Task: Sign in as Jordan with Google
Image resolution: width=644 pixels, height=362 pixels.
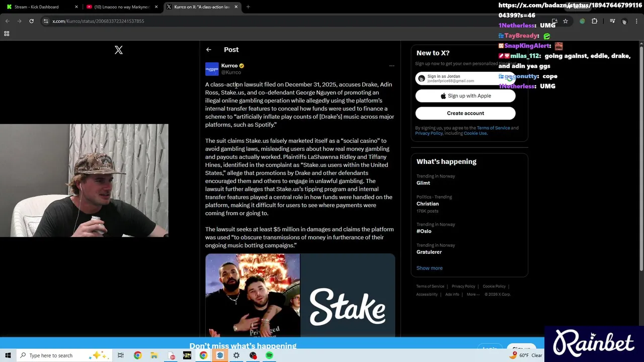Action: tap(465, 78)
